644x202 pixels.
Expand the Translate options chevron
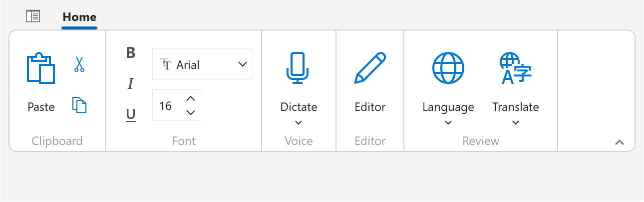coord(515,122)
